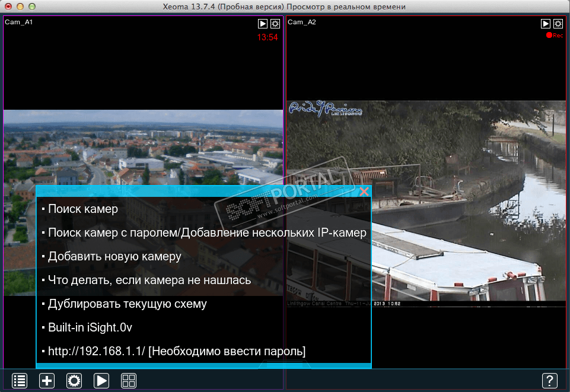Viewport: 570px width, 392px height.
Task: Click the Rec indicator on Cam_A2
Action: coord(555,35)
